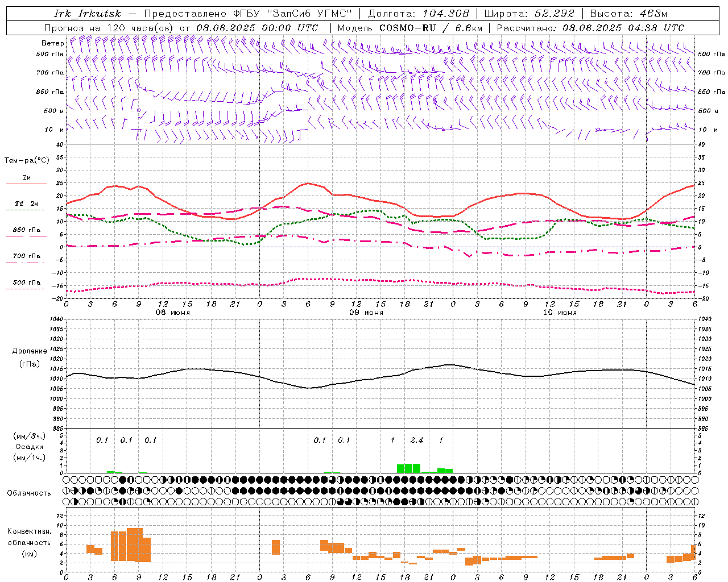Click the 700 гПа temperature legend label
Screen dimensions: 728x582
[26, 256]
